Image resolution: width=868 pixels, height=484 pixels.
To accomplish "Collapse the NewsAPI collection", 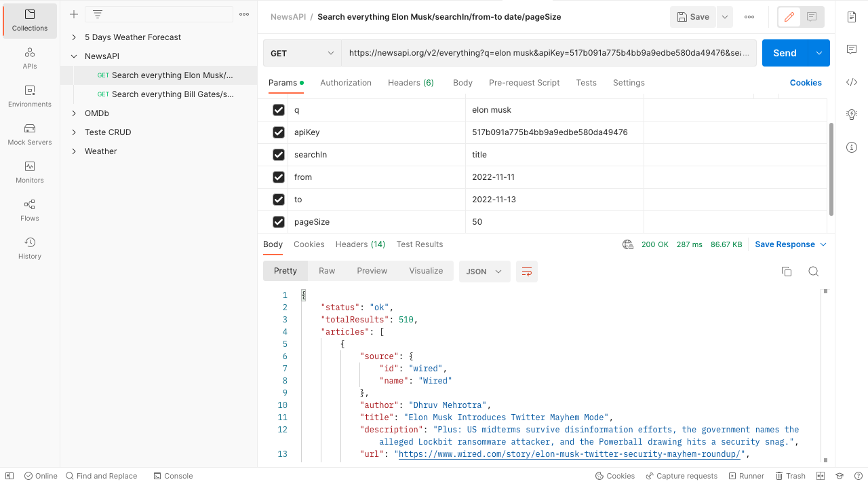I will tap(74, 56).
